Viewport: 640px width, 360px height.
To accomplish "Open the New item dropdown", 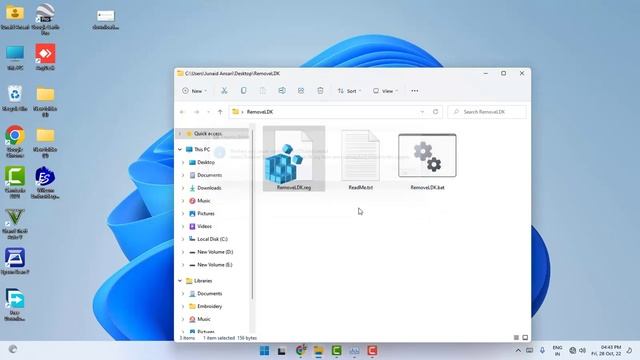I will pyautogui.click(x=195, y=91).
